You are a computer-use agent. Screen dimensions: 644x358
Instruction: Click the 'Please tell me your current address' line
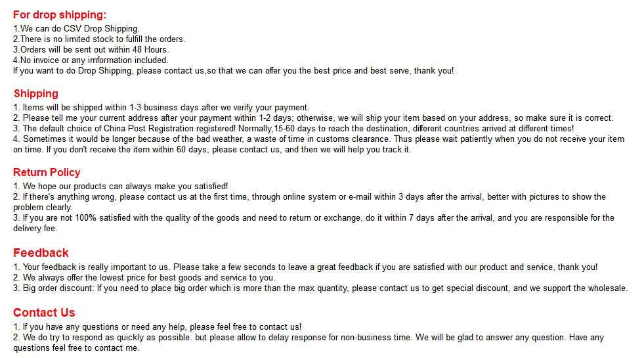(313, 118)
